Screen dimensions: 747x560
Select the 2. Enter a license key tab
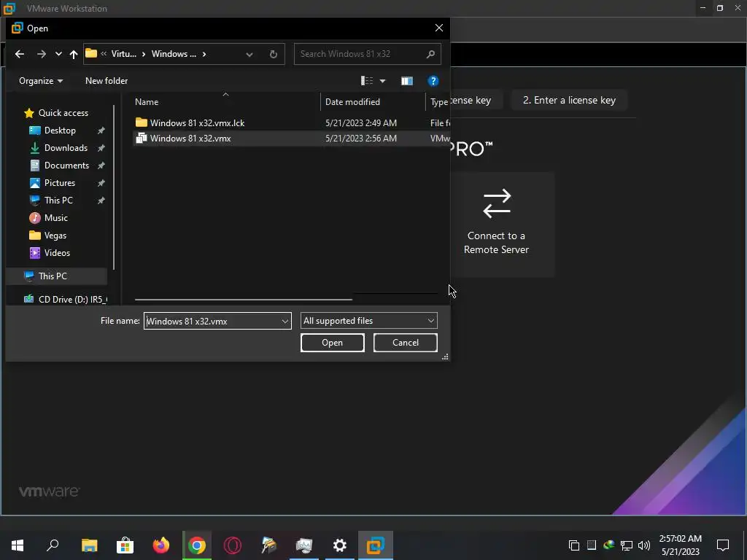[569, 100]
